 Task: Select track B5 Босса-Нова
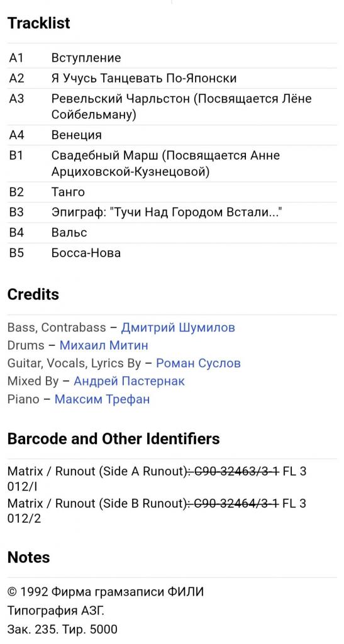tap(172, 253)
